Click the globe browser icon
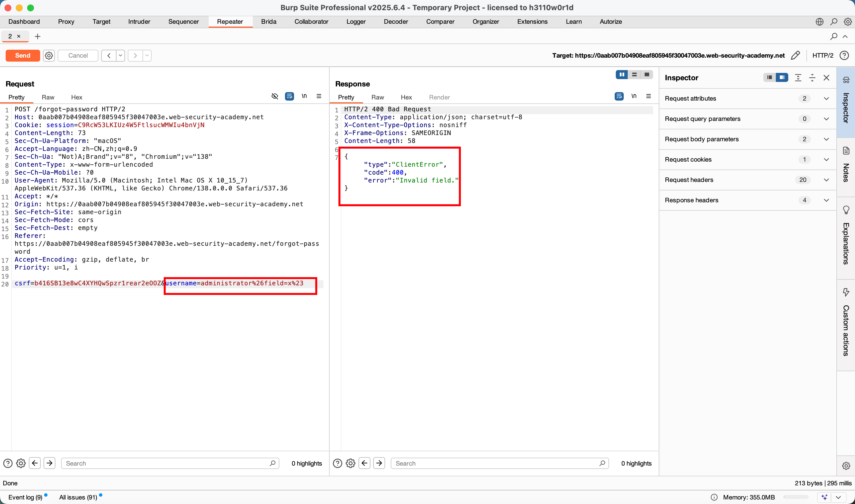 [819, 22]
